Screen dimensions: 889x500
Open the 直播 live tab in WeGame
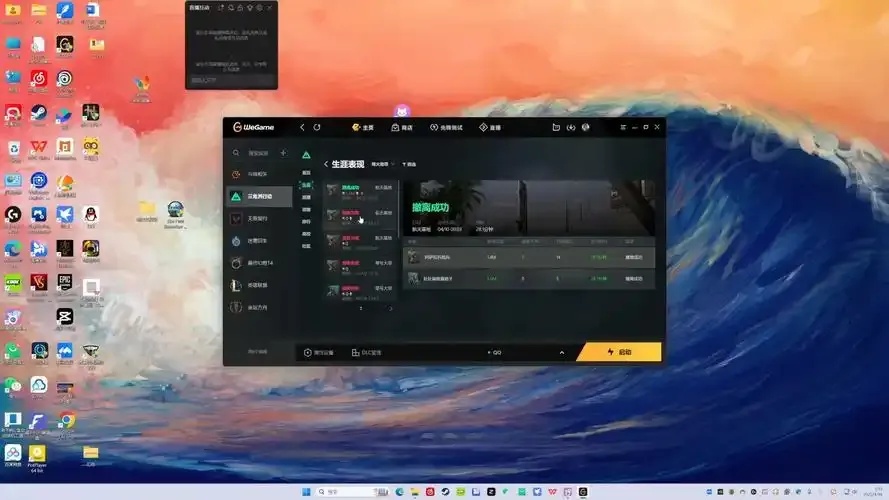point(490,128)
